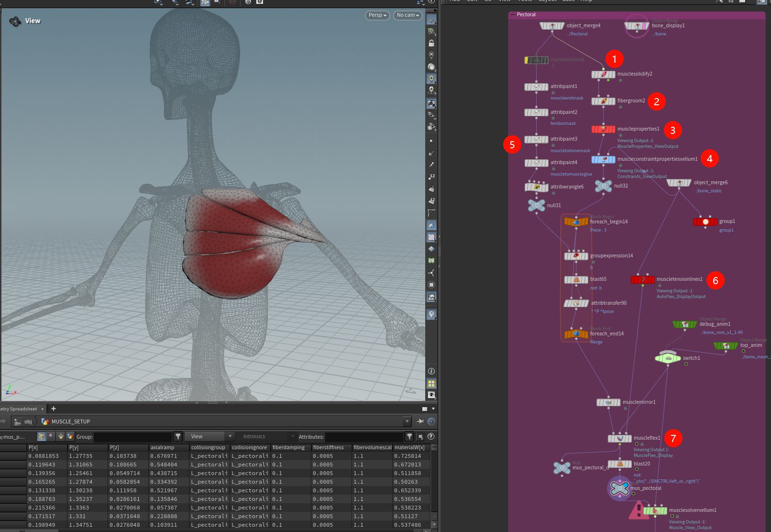The width and height of the screenshot is (771, 532).
Task: Open the Persp view dropdown
Action: [377, 15]
